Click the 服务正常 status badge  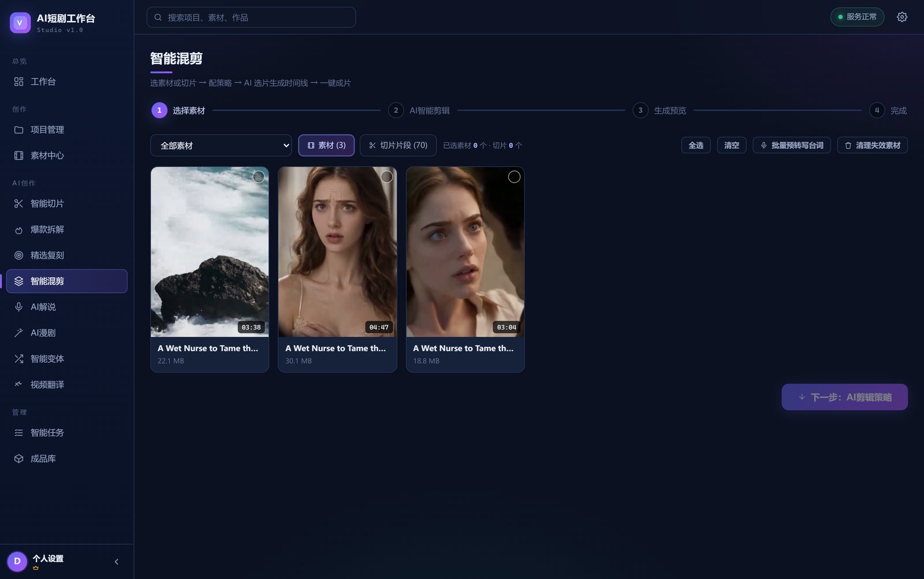(x=857, y=17)
